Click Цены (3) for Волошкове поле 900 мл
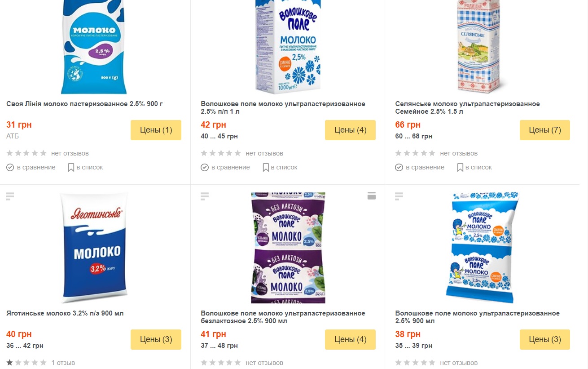The image size is (588, 369). tap(544, 339)
